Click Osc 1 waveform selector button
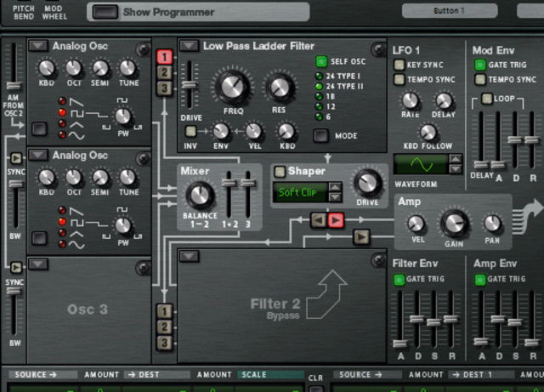The height and width of the screenshot is (392, 544). point(40,128)
